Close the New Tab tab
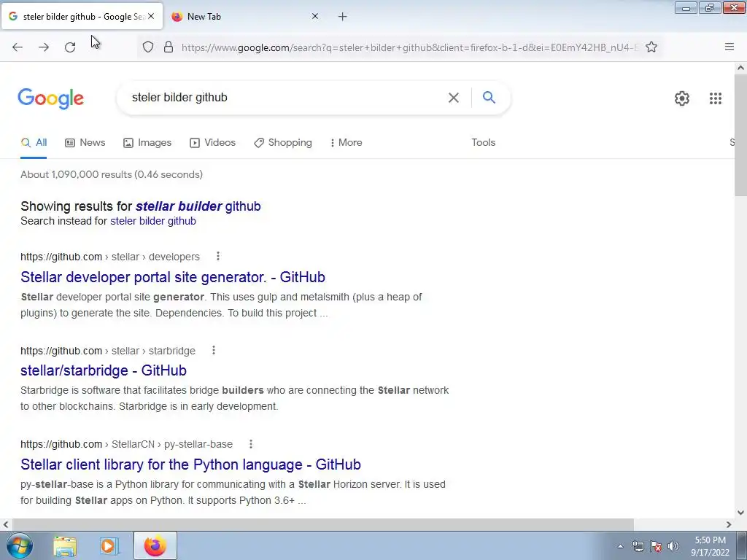 pos(315,16)
